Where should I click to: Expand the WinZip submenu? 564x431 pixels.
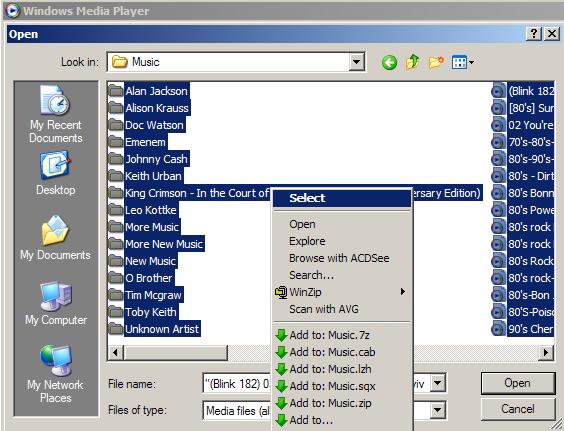click(342, 292)
